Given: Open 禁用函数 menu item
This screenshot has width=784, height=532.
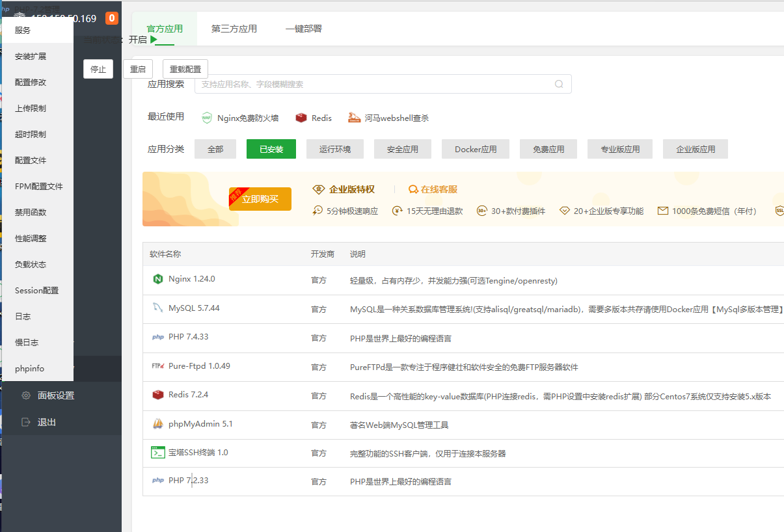Looking at the screenshot, I should point(38,213).
